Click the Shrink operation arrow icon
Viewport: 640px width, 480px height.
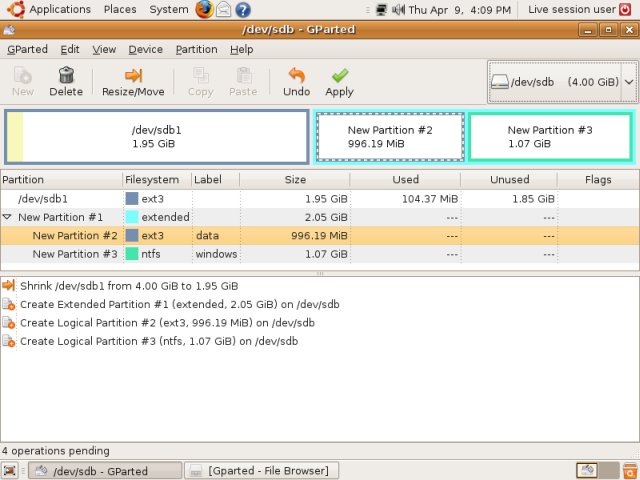click(9, 285)
